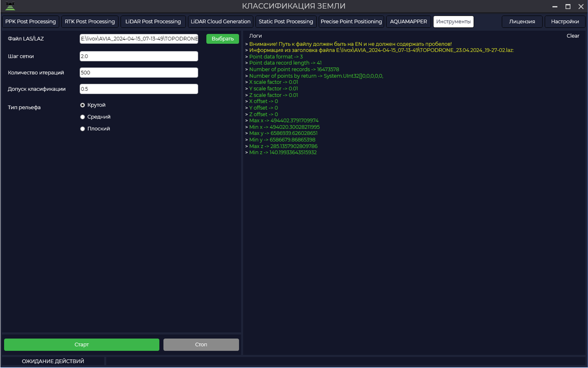Close the application with the X icon

[581, 6]
